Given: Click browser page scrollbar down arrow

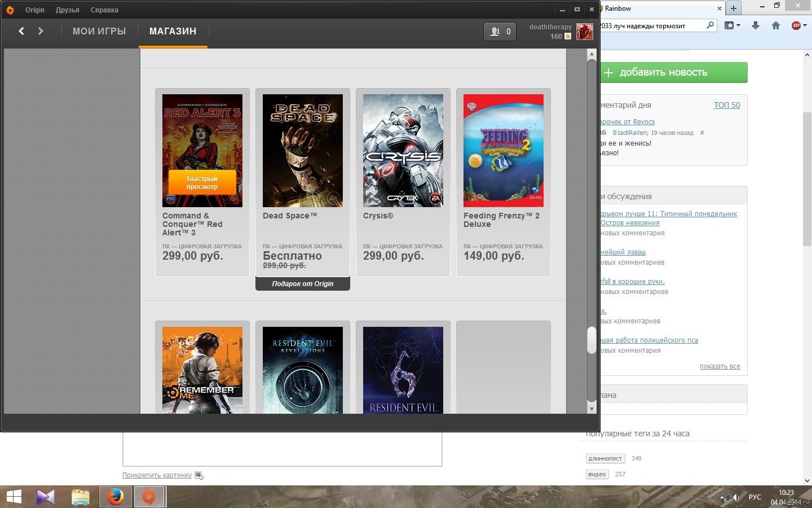Looking at the screenshot, I should pos(807,481).
